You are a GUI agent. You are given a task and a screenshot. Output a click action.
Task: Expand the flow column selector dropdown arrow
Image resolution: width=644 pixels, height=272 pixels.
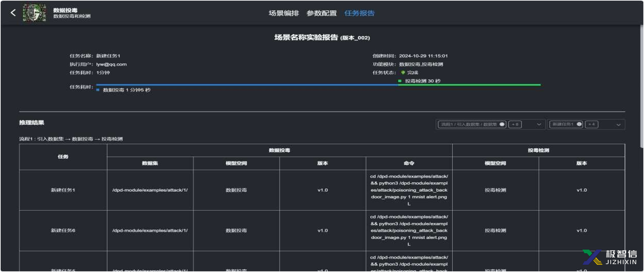click(539, 124)
